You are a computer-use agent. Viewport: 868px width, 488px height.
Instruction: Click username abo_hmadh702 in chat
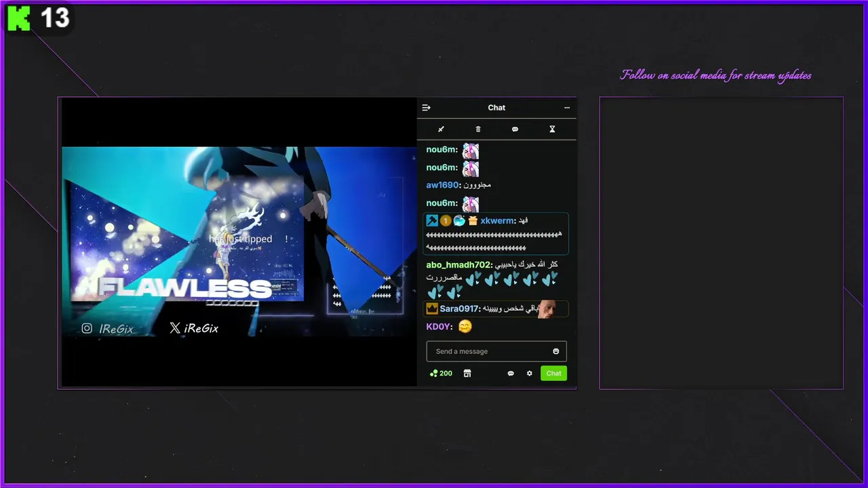pos(459,265)
